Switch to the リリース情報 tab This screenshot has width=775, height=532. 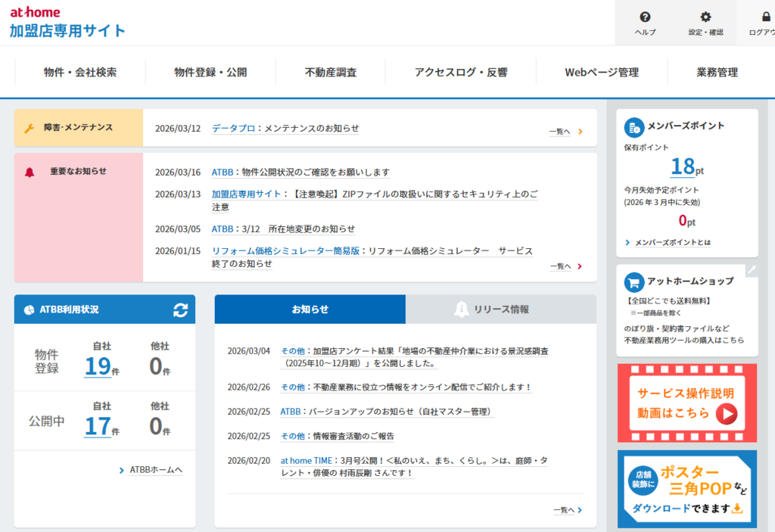500,310
